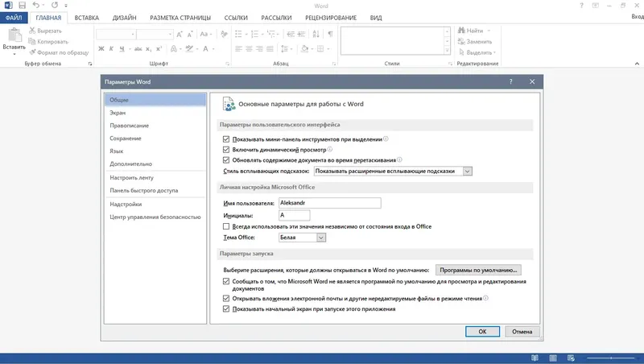The width and height of the screenshot is (644, 364).
Task: Click Numbering list icon
Action: pyautogui.click(x=254, y=34)
